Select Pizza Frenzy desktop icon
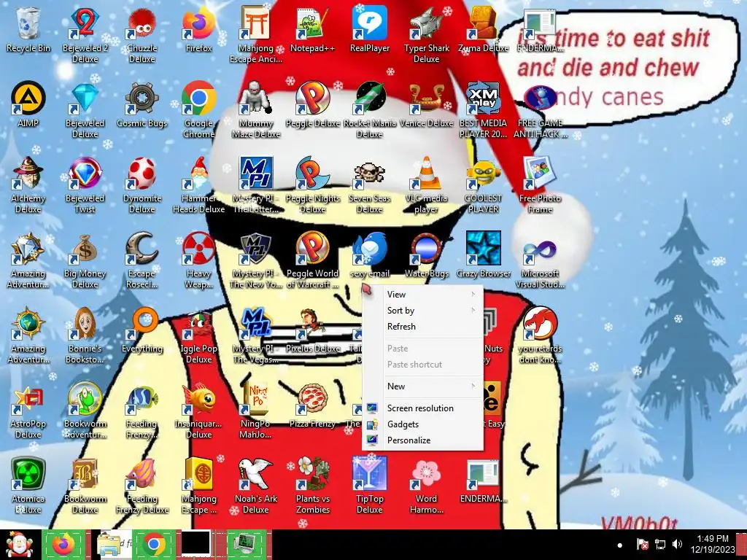The image size is (747, 560). pos(312,399)
